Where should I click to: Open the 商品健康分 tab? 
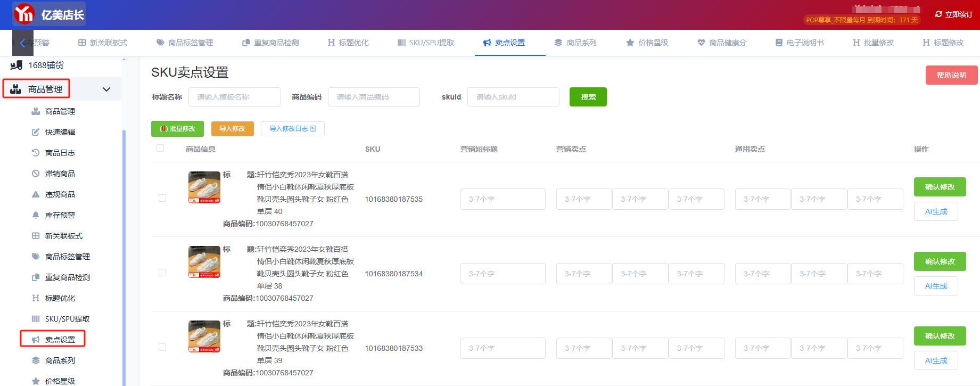722,43
